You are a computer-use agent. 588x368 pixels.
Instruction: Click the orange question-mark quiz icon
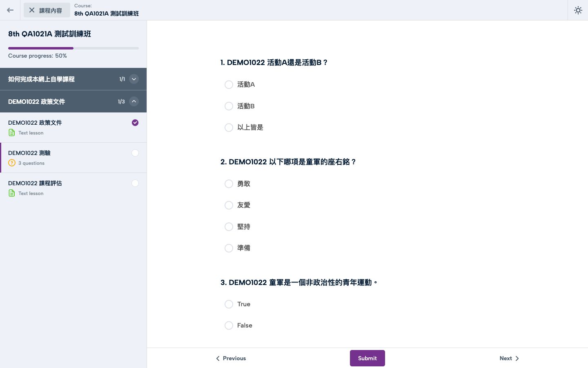[x=12, y=163]
